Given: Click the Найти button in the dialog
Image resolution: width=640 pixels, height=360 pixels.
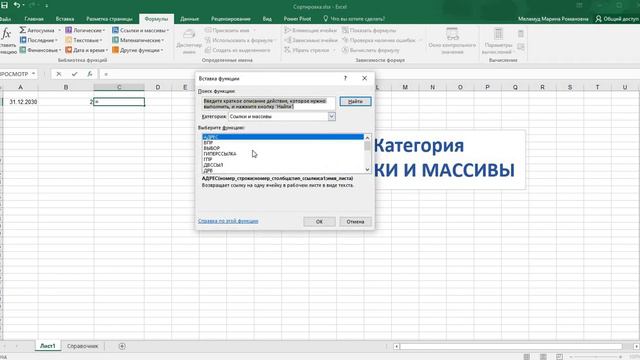Looking at the screenshot, I should pos(355,101).
